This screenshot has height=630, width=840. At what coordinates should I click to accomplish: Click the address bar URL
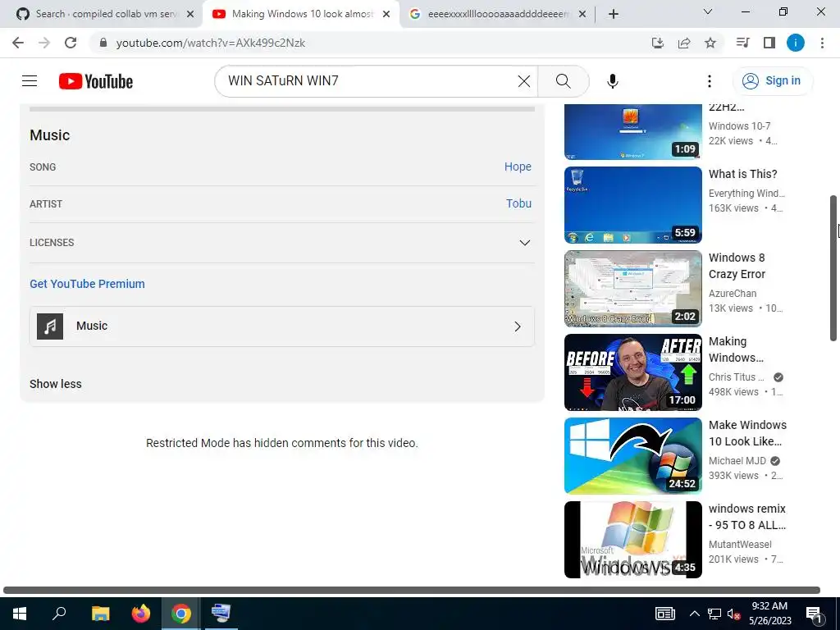[x=211, y=43]
